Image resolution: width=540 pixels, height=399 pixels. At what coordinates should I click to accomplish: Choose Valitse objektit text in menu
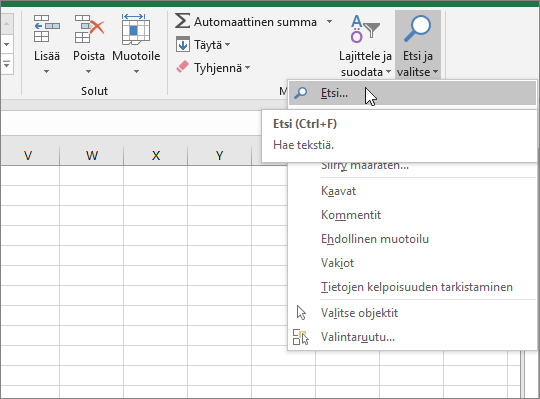point(359,313)
